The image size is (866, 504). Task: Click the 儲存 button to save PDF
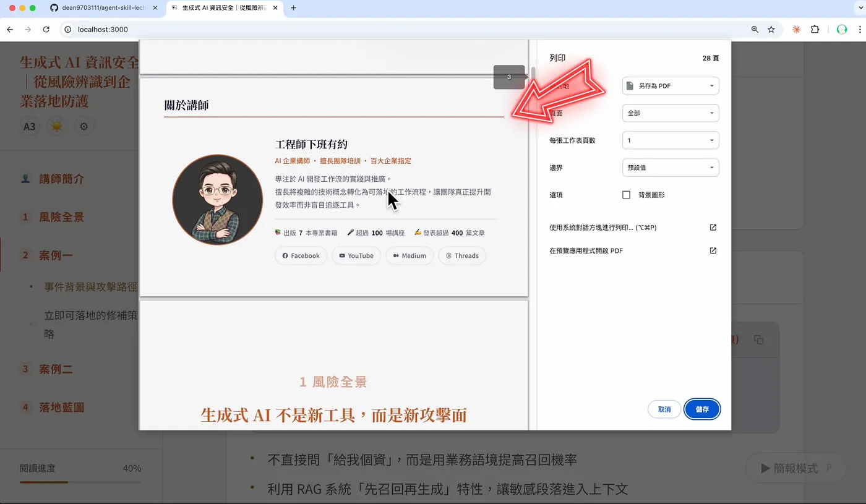702,409
